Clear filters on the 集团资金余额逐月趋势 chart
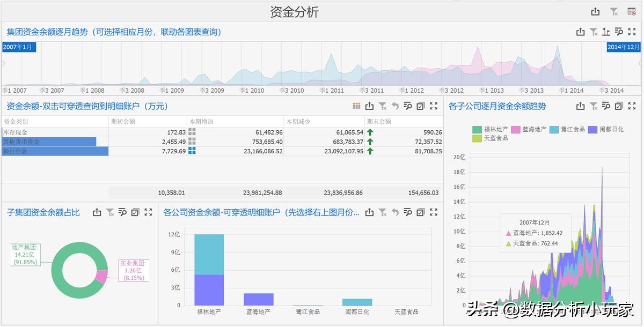Viewport: 644px width, 327px height. [594, 31]
